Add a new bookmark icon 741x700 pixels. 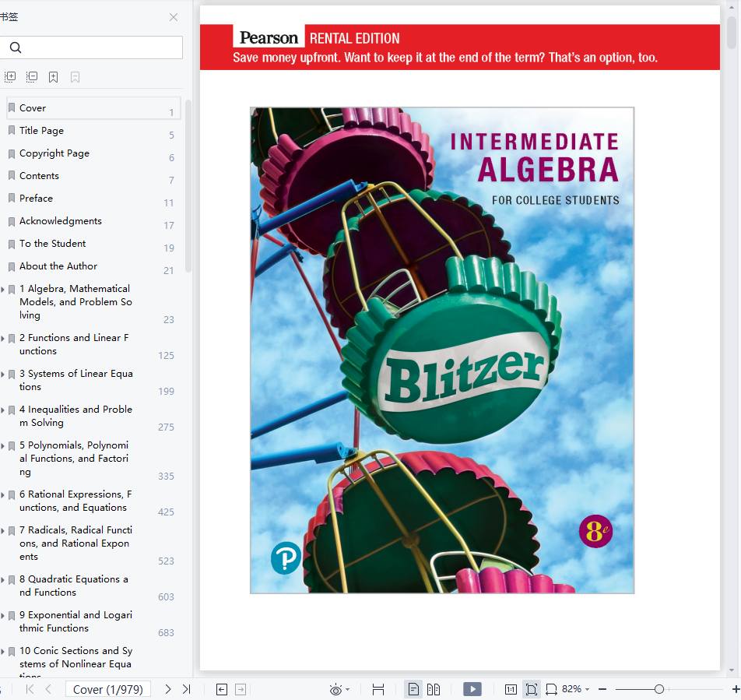[54, 76]
